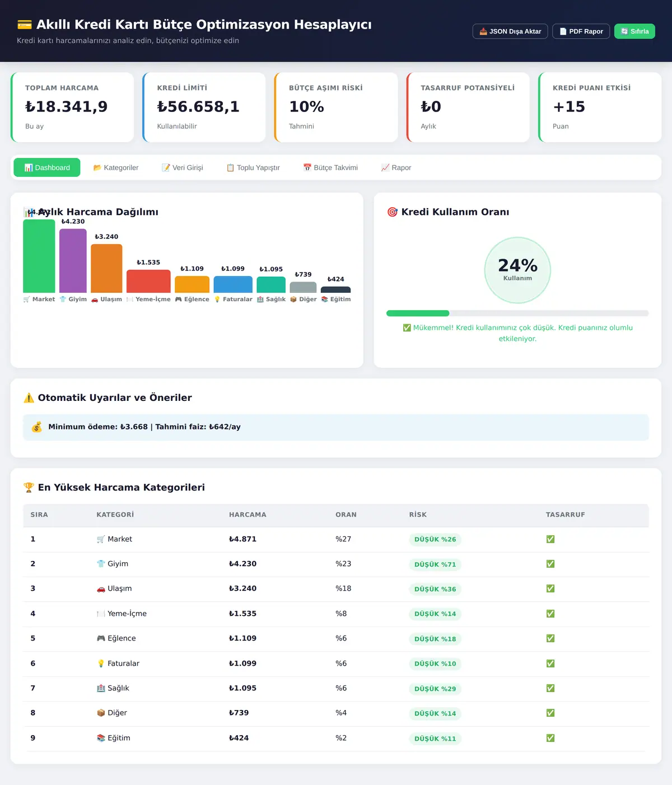The width and height of the screenshot is (672, 785).
Task: Click the DÜŞÜK %36 risk badge
Action: pos(435,589)
